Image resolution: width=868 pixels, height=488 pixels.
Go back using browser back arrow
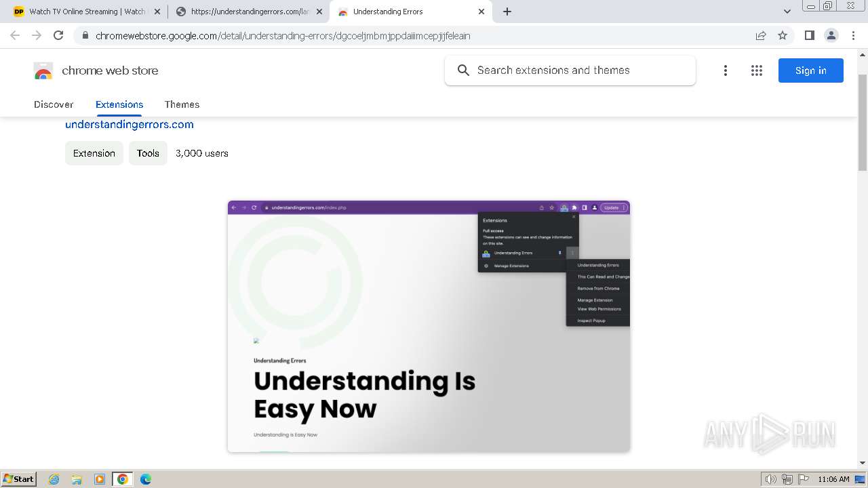(x=15, y=35)
